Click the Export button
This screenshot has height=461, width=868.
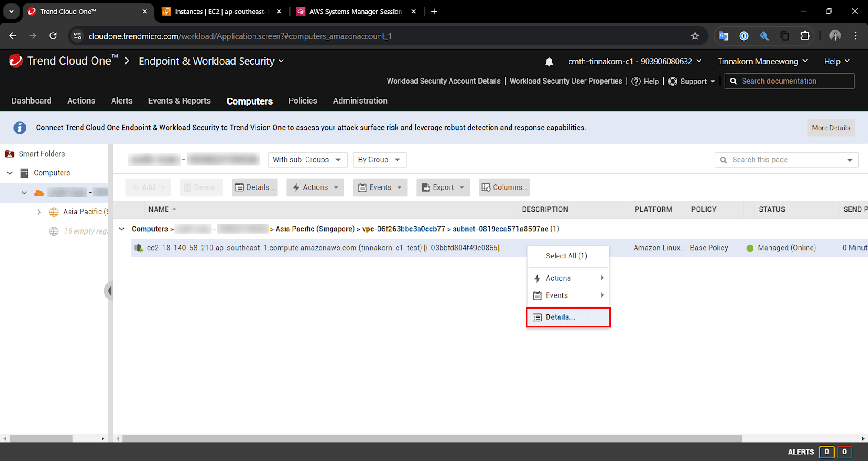(x=443, y=187)
